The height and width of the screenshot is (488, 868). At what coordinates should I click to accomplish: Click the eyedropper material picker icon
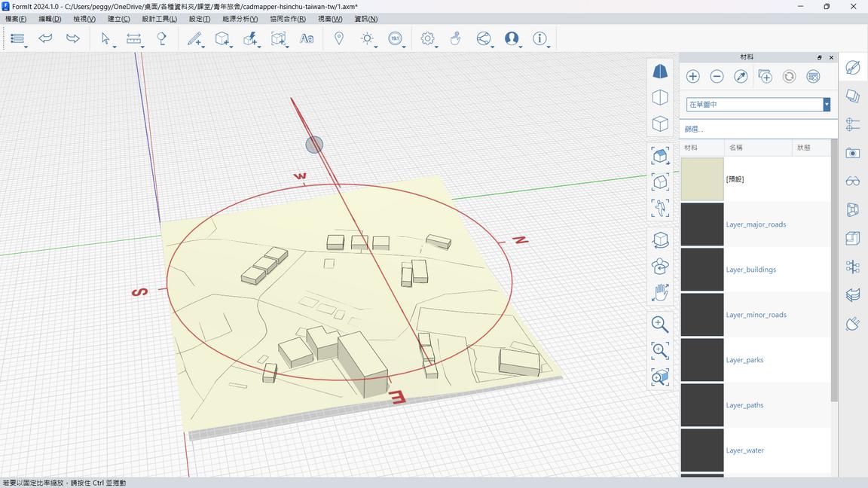[x=741, y=76]
